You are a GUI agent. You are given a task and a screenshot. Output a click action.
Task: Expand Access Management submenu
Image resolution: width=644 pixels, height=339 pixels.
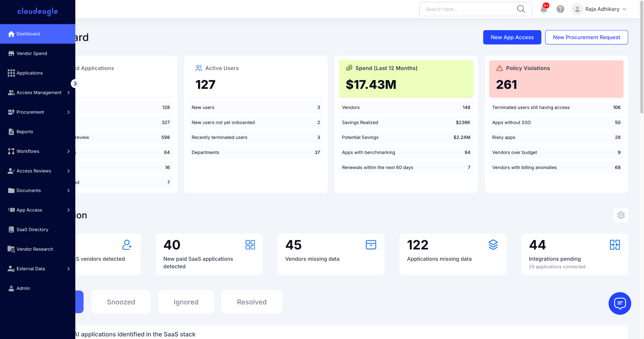68,93
